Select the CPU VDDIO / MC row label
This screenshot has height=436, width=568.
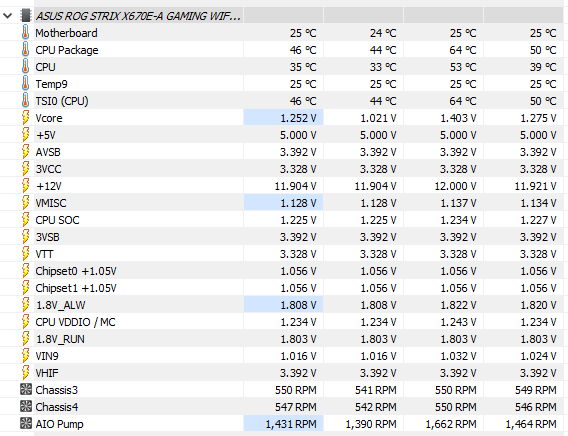click(x=75, y=322)
